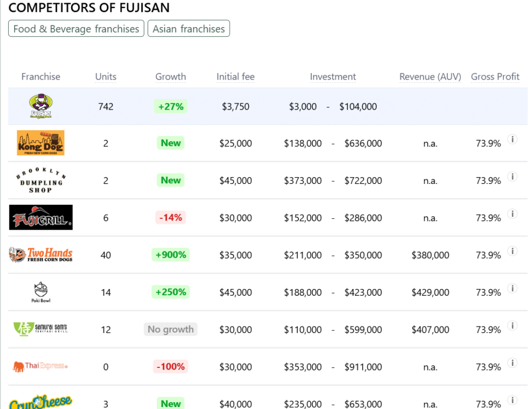Screen dimensions: 532x409
Task: Select the 12 units value
Action: coord(106,329)
